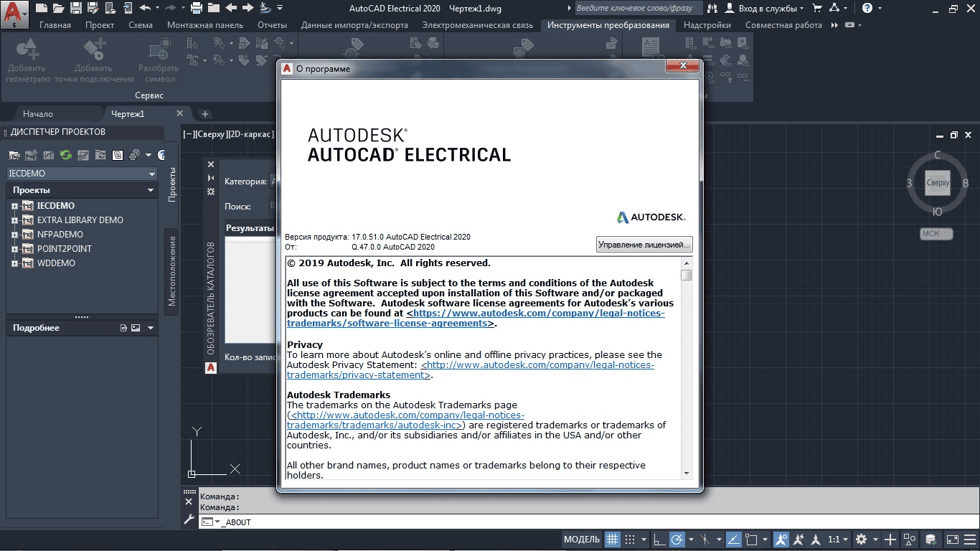Click the New drawing icon in Quick Access toolbar

coord(42,8)
